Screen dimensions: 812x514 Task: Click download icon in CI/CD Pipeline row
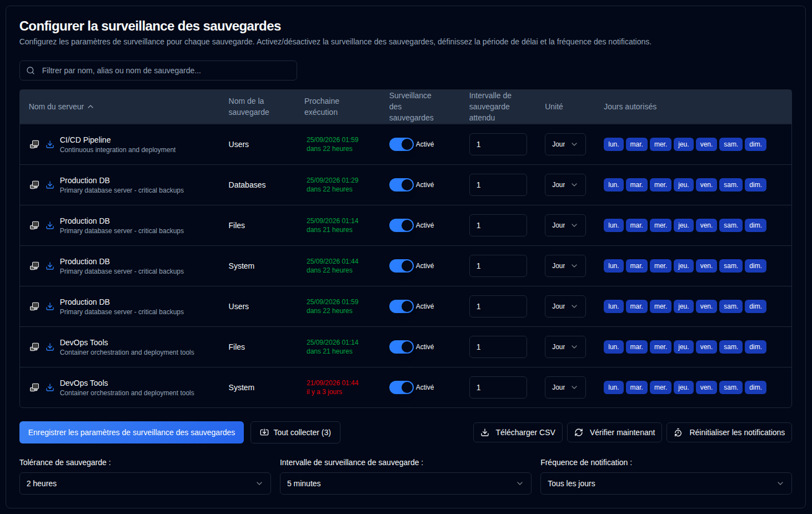[x=50, y=144]
